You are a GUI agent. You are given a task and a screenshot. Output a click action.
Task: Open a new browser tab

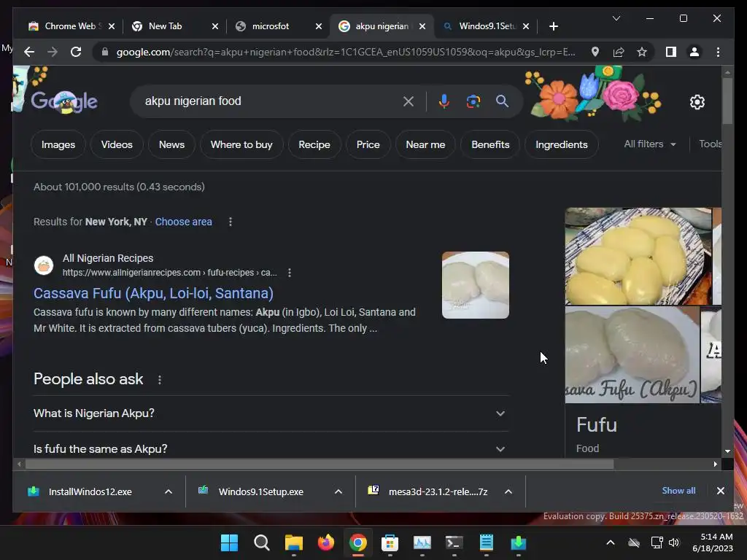553,26
